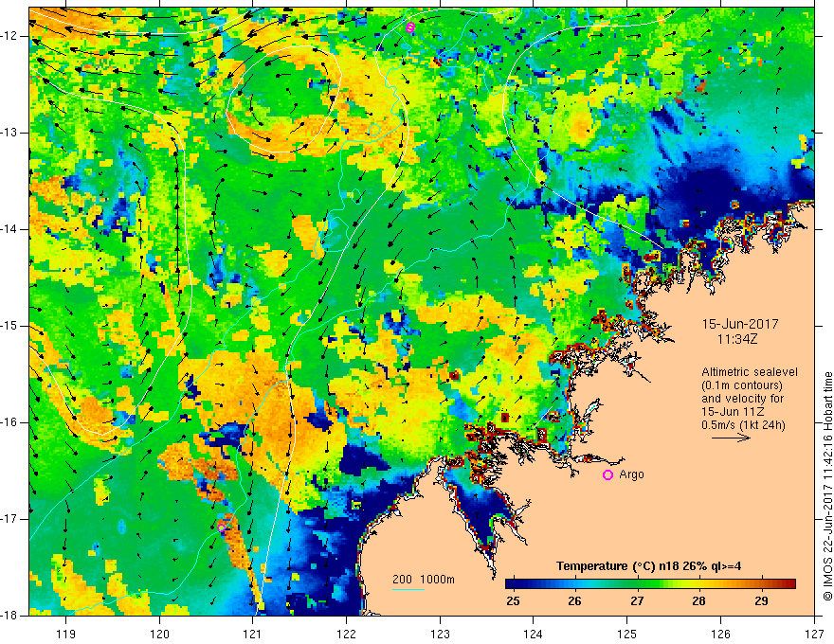This screenshot has width=834, height=644.
Task: Click the colorbar tick label '26'
Action: (574, 601)
